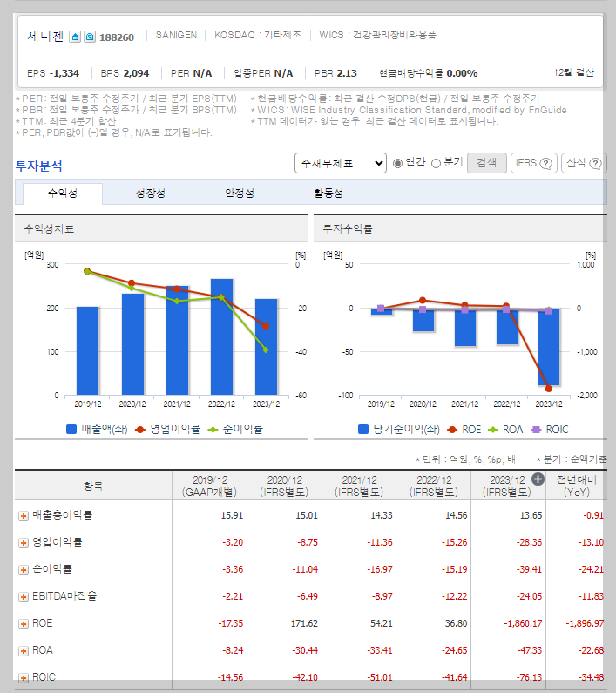
Task: Click the EBITDA마진율 YoY value -11.83
Action: tap(592, 596)
